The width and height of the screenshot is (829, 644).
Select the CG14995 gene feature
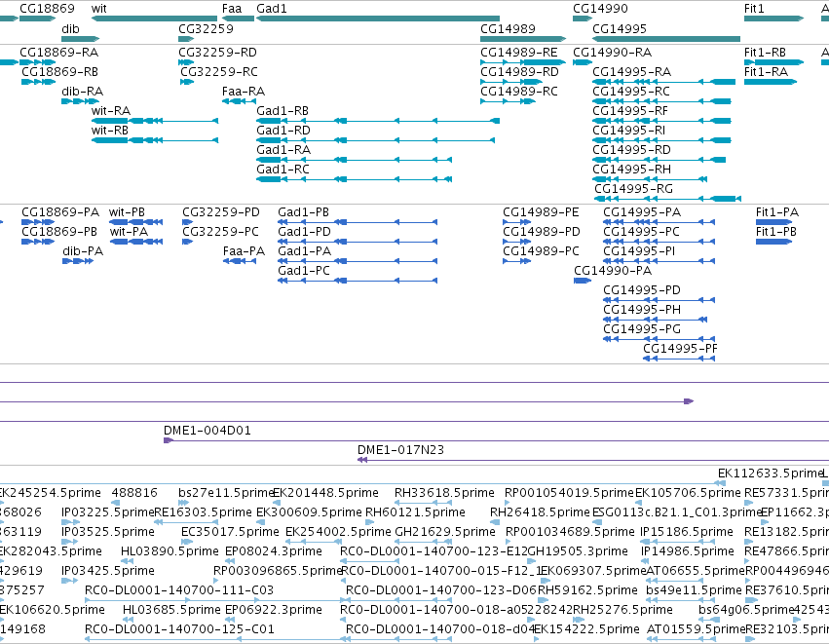(666, 39)
